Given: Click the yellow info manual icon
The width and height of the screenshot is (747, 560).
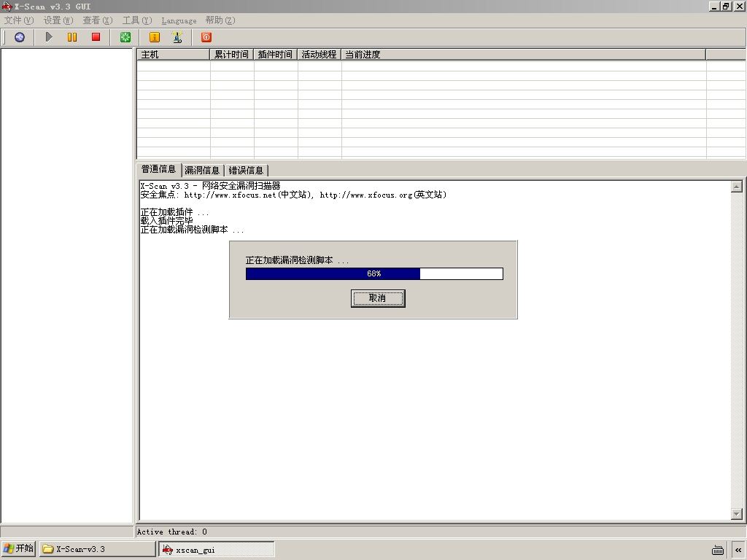Looking at the screenshot, I should coord(155,37).
